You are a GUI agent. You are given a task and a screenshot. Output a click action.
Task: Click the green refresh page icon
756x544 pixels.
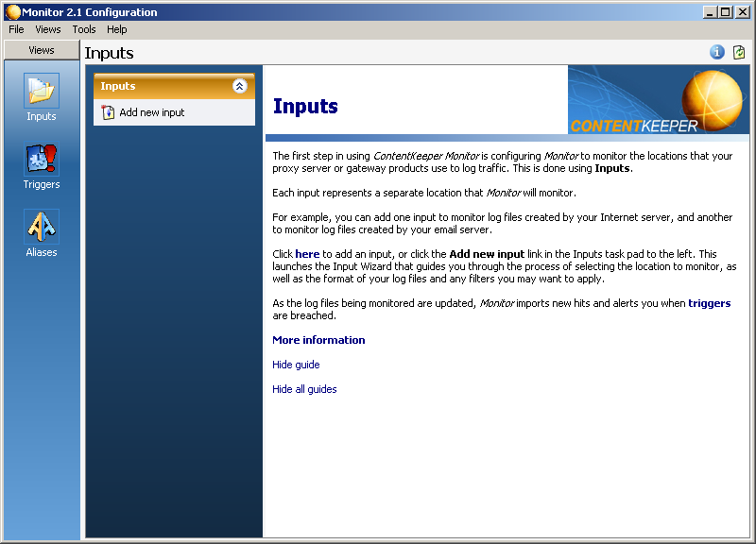tap(739, 52)
